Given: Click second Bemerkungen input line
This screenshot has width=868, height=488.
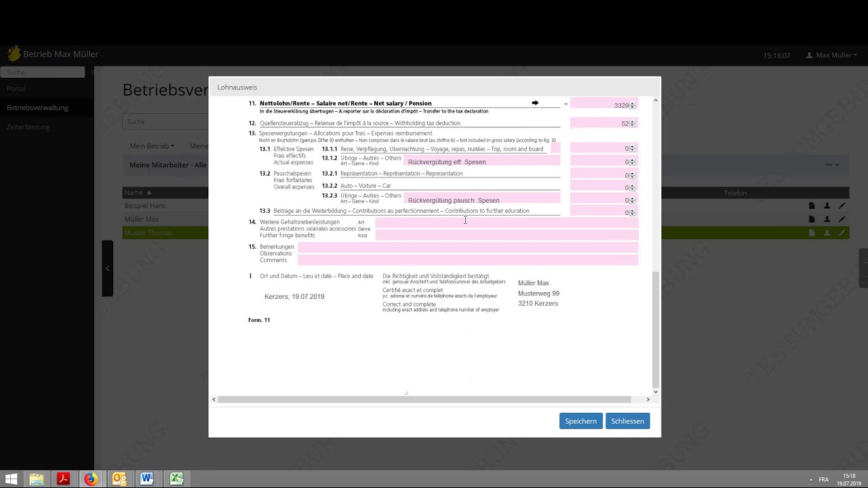Looking at the screenshot, I should tap(468, 260).
